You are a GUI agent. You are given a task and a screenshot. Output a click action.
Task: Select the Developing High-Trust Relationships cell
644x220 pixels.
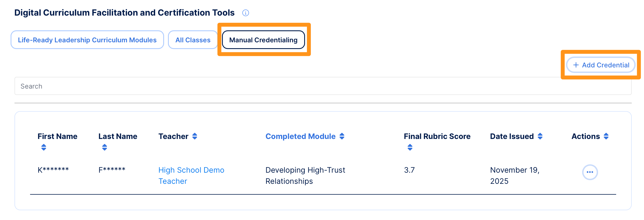click(305, 175)
